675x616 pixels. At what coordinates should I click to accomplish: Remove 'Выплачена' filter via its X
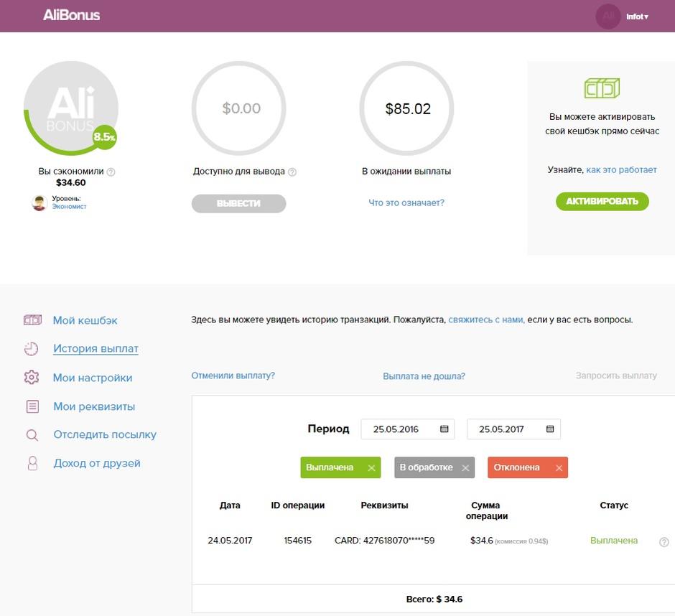point(371,468)
